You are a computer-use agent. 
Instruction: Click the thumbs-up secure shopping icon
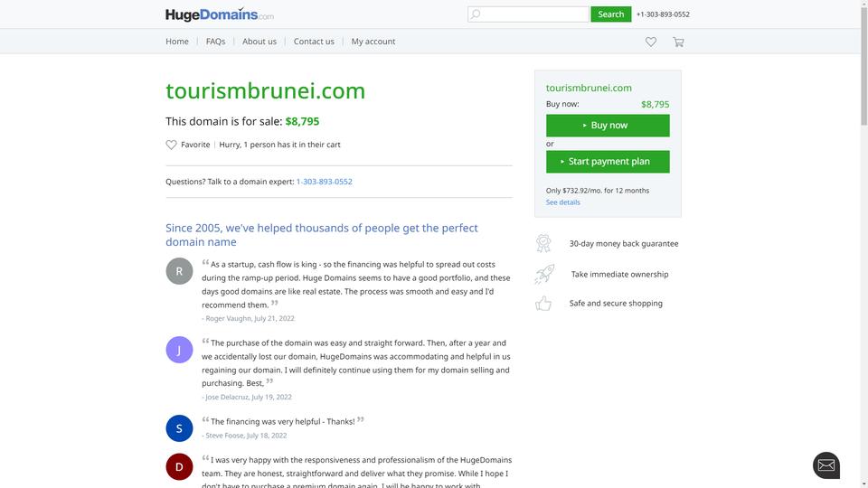(x=543, y=304)
